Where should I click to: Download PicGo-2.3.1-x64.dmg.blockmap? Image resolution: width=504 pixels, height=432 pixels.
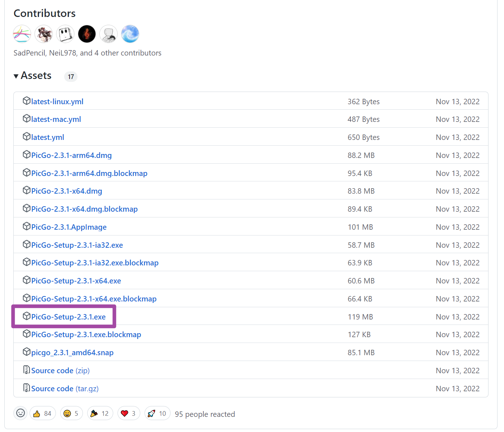point(84,209)
